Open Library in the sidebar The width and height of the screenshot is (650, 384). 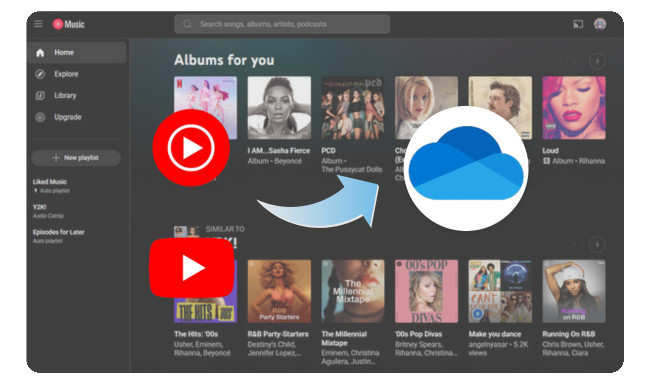pyautogui.click(x=77, y=95)
